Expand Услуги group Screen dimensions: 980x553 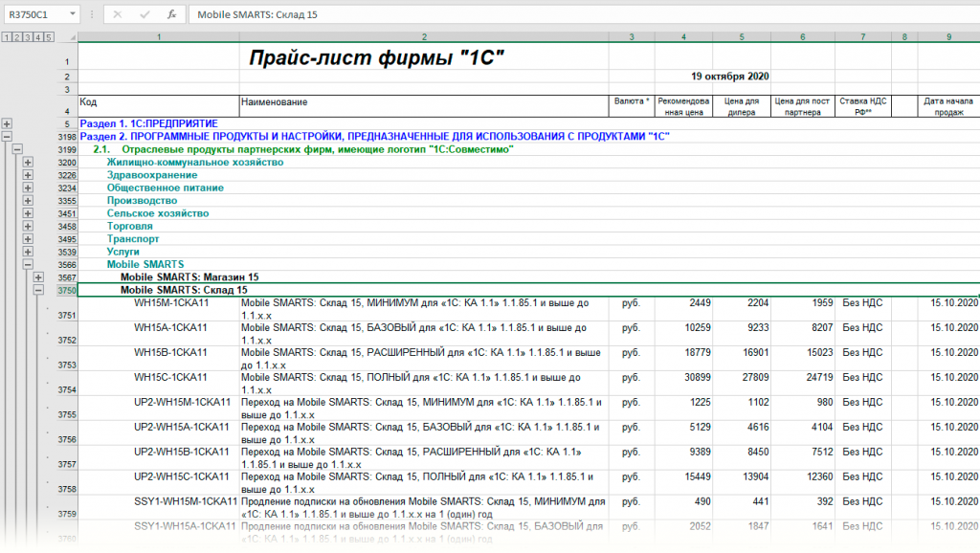[x=28, y=252]
